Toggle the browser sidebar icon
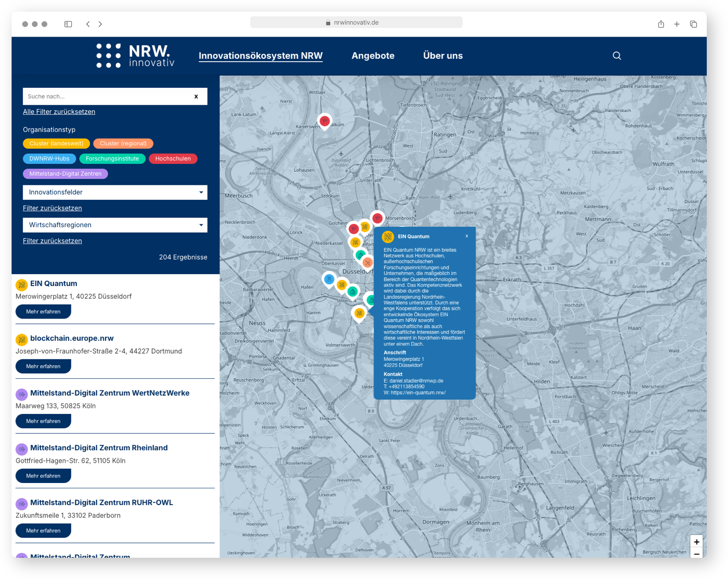This screenshot has width=728, height=579. click(x=68, y=24)
